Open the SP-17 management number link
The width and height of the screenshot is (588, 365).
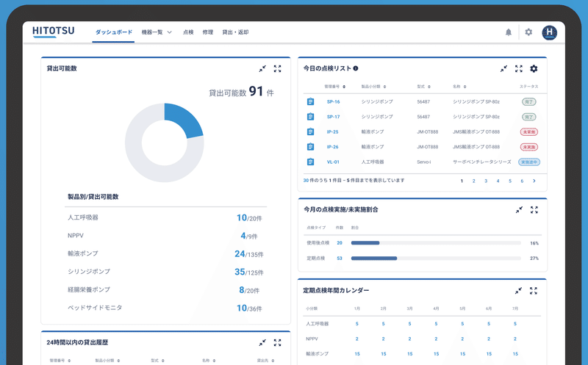333,117
